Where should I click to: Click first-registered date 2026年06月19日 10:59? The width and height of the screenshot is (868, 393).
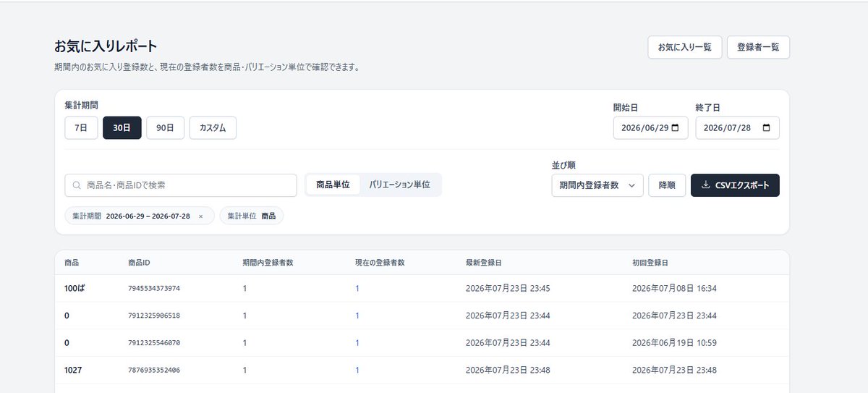674,343
